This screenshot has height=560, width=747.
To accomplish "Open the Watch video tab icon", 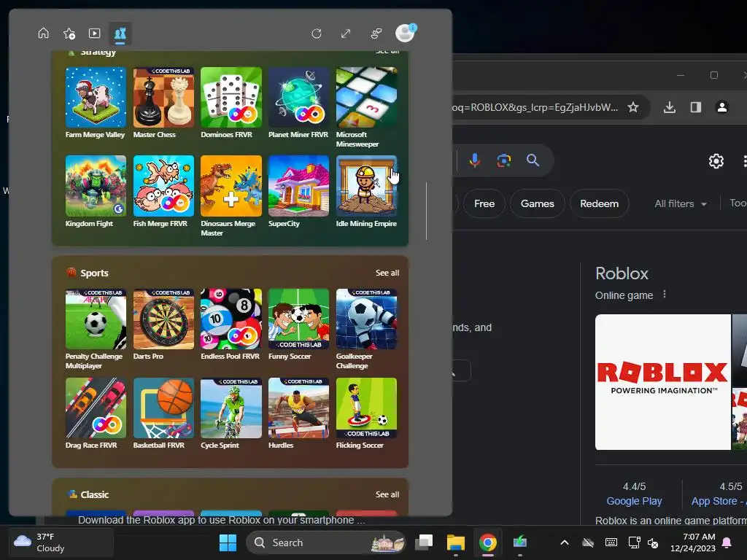I will pos(94,34).
